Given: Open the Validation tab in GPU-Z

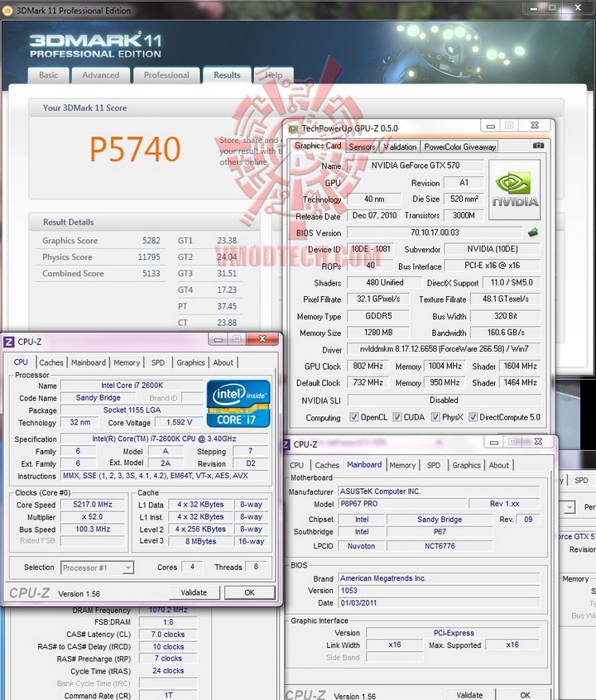Looking at the screenshot, I should click(x=400, y=147).
